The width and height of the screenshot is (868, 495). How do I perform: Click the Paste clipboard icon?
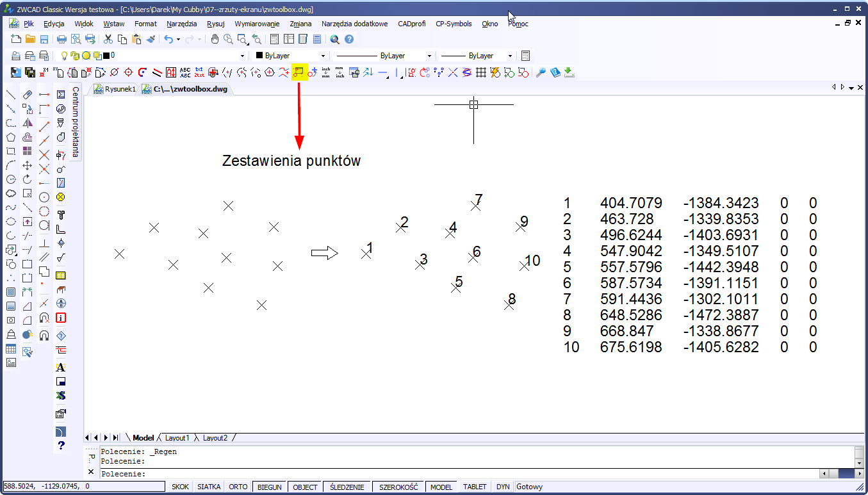tap(136, 39)
